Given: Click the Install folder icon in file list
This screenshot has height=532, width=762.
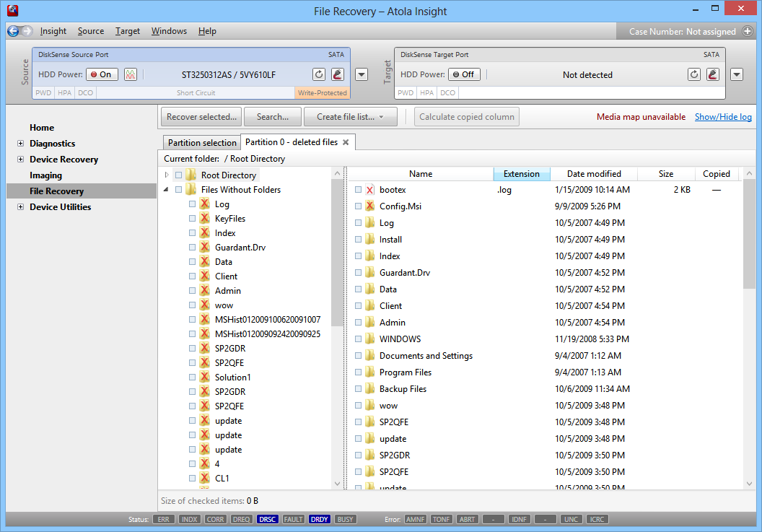Looking at the screenshot, I should (x=370, y=239).
